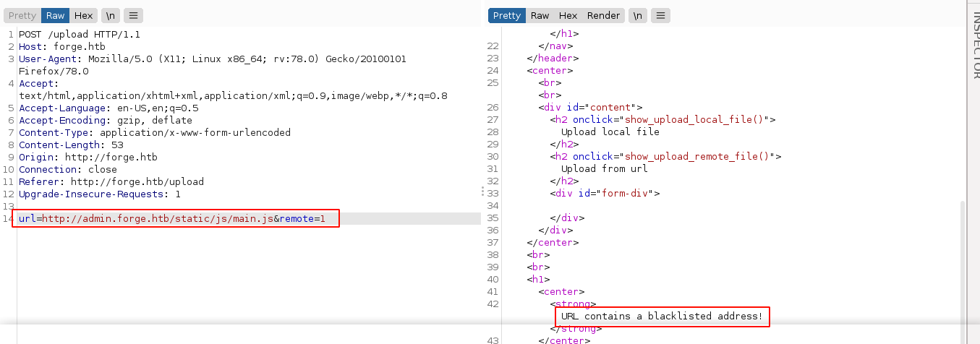Image resolution: width=980 pixels, height=344 pixels.
Task: Click the 'URL contains a blacklisted address!' text
Action: 662,317
